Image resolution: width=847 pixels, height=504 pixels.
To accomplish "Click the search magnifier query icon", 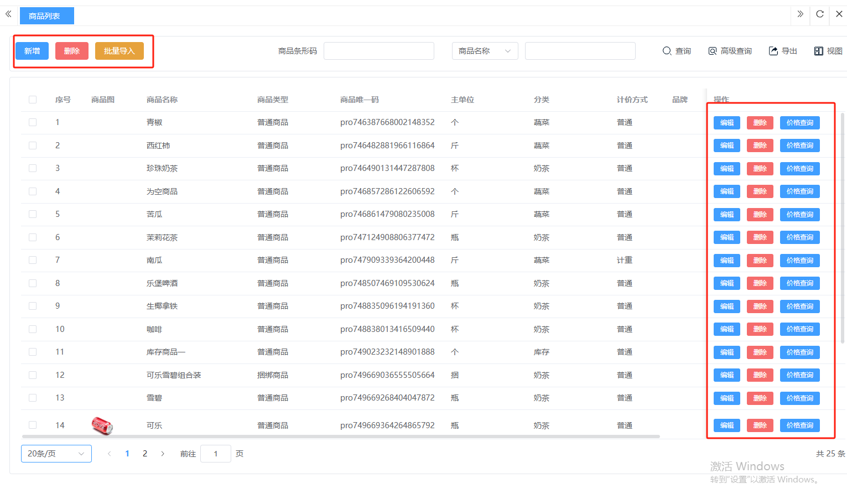I will (667, 51).
